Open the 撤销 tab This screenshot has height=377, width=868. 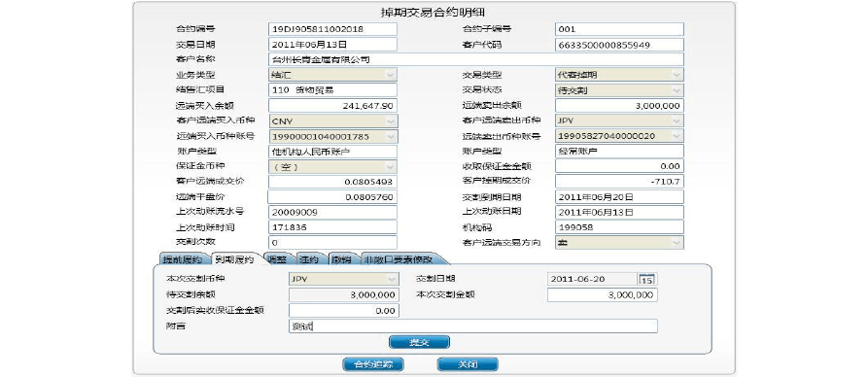click(x=341, y=258)
